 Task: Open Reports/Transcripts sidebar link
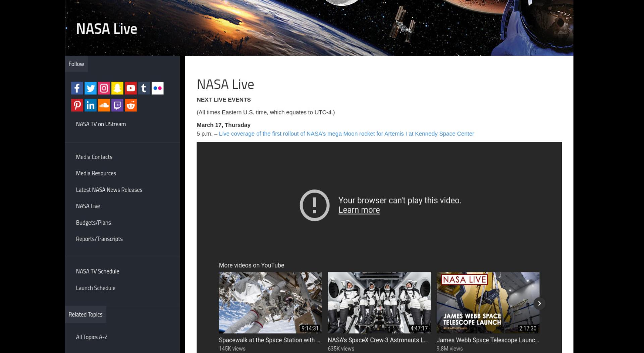(x=99, y=239)
